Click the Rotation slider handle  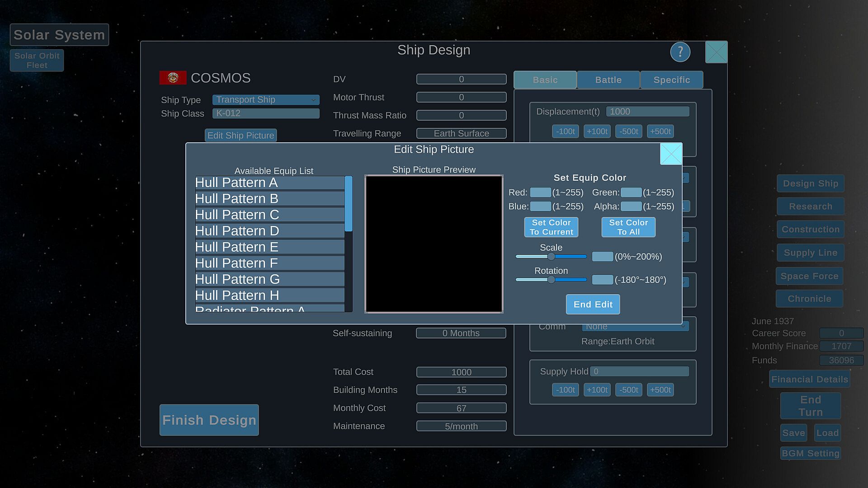coord(551,280)
